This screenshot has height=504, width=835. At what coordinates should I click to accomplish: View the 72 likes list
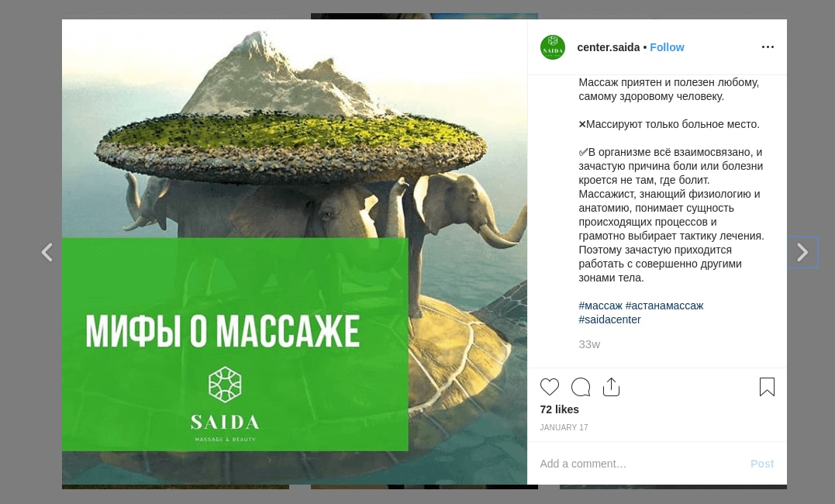(559, 409)
